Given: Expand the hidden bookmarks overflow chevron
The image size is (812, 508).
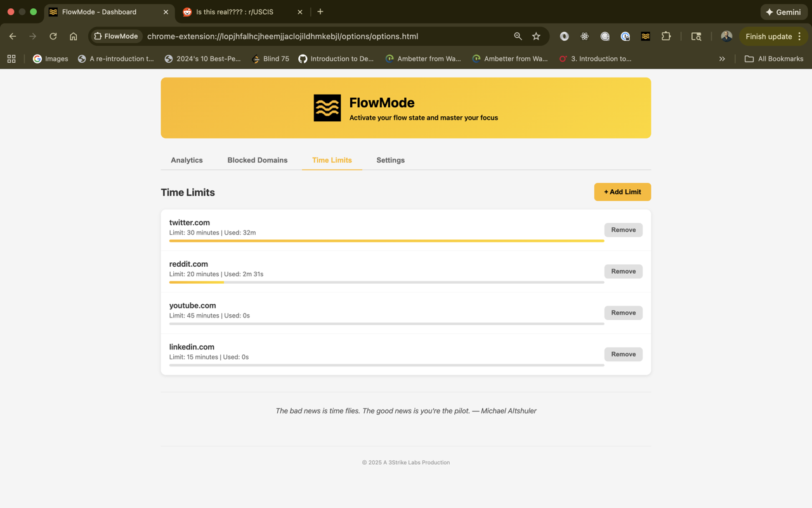Looking at the screenshot, I should 722,58.
